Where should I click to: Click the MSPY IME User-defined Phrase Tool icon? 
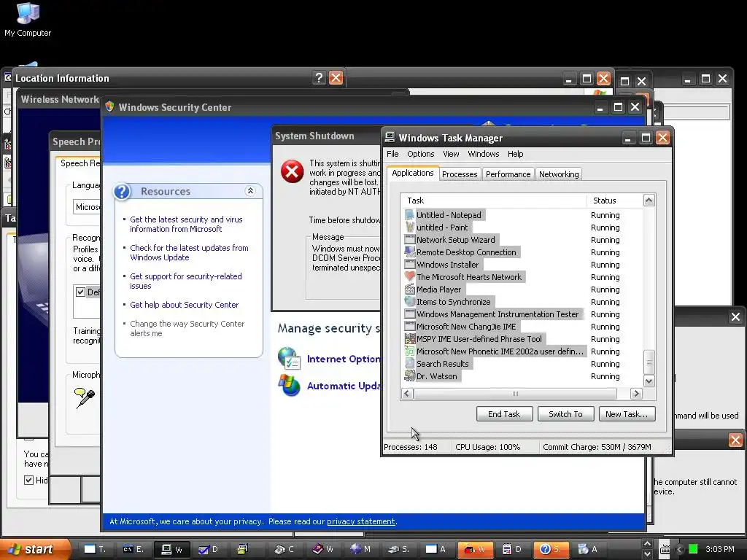pyautogui.click(x=409, y=338)
